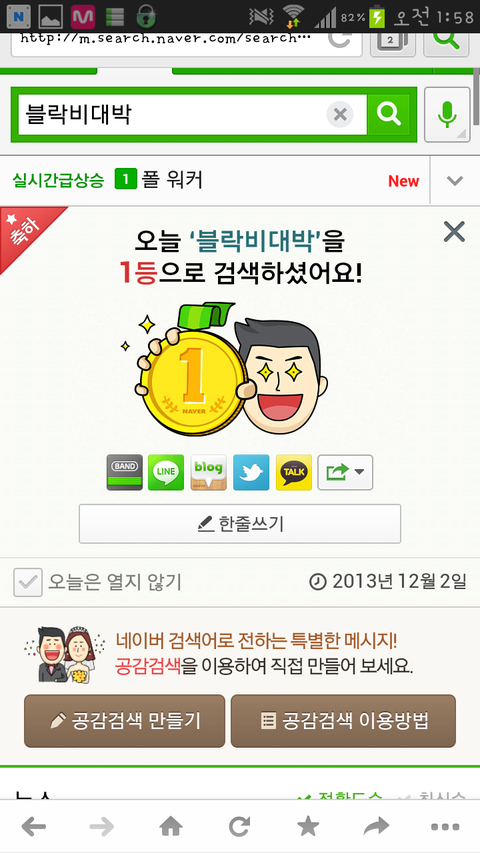Viewport: 480px width, 853px height.
Task: Tap the green magnifier search button
Action: pos(389,115)
